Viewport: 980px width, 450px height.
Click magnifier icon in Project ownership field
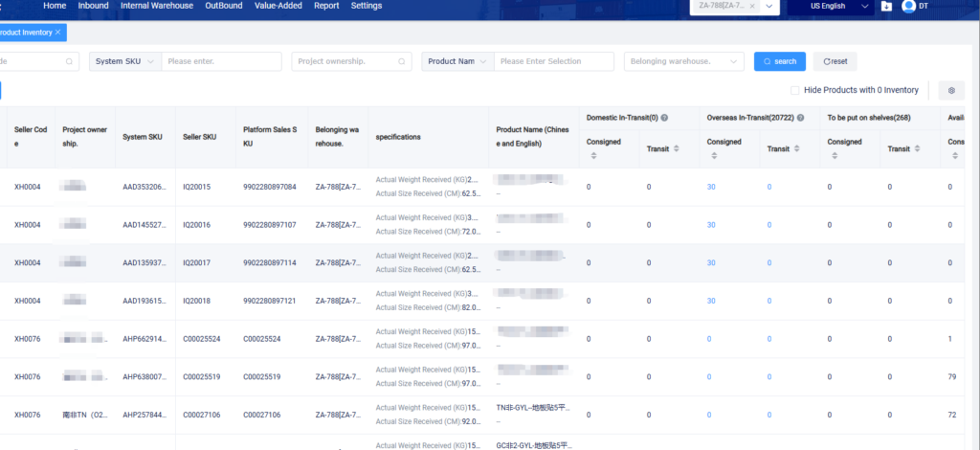[401, 62]
